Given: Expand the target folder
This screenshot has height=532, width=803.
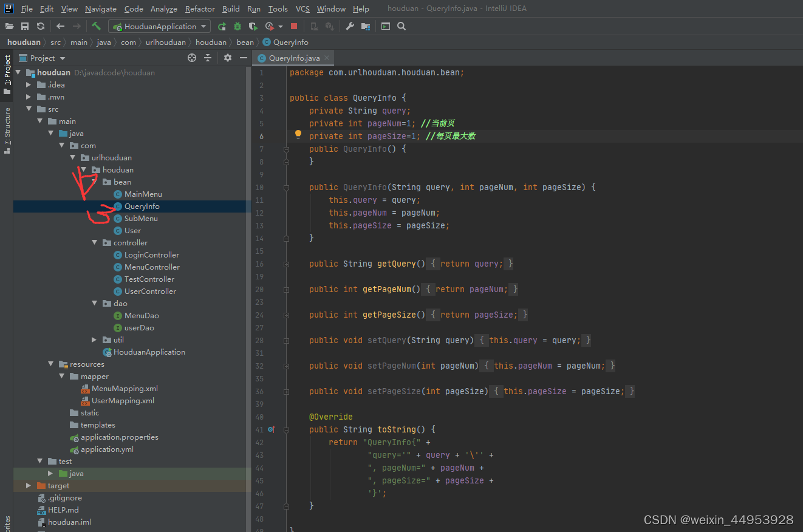Looking at the screenshot, I should pos(28,485).
